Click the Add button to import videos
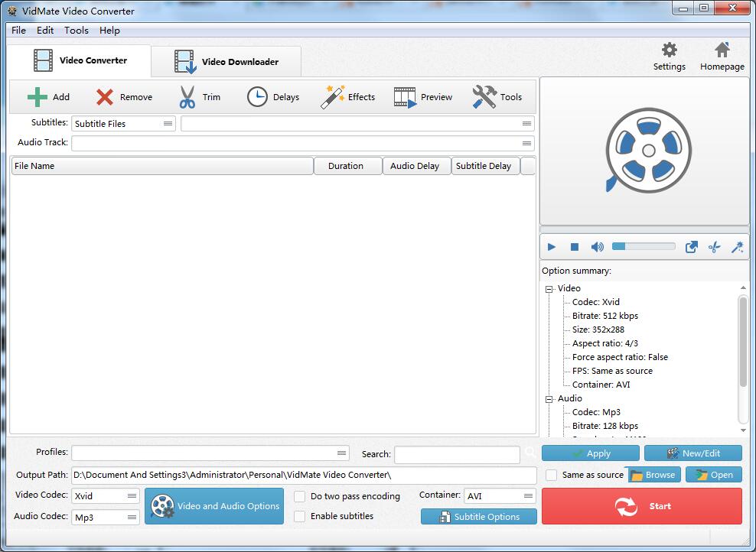Viewport: 756px width, 552px height. pos(48,96)
